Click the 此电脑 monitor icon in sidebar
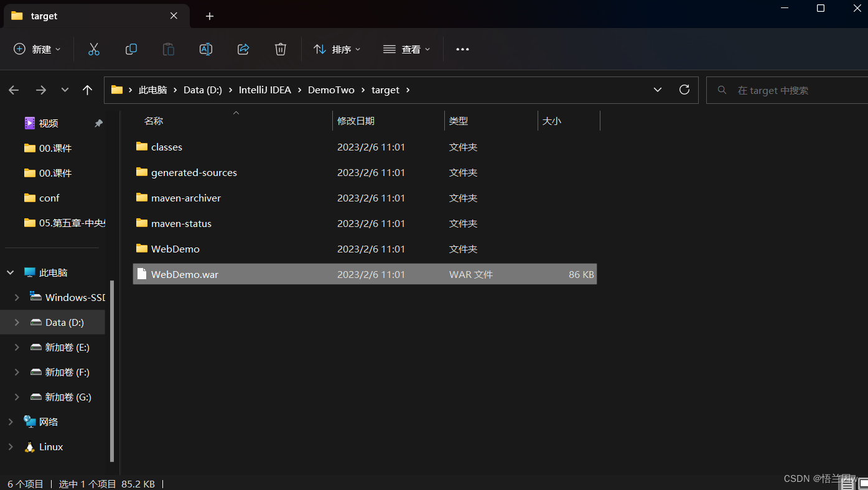The height and width of the screenshot is (490, 868). point(29,272)
